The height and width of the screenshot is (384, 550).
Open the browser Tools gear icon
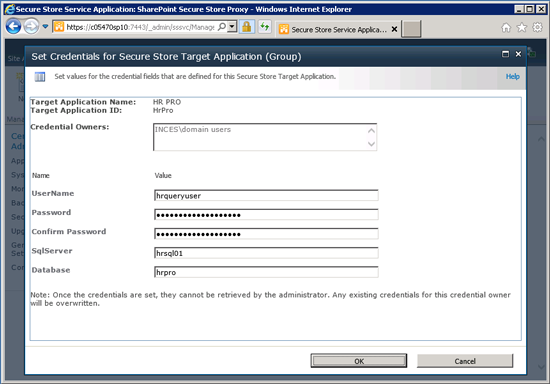pyautogui.click(x=537, y=27)
